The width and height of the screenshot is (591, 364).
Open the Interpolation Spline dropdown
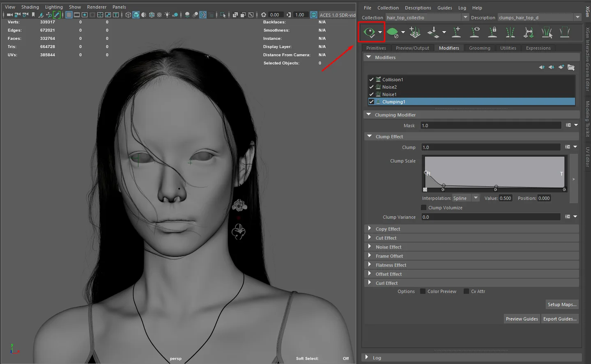tap(476, 198)
